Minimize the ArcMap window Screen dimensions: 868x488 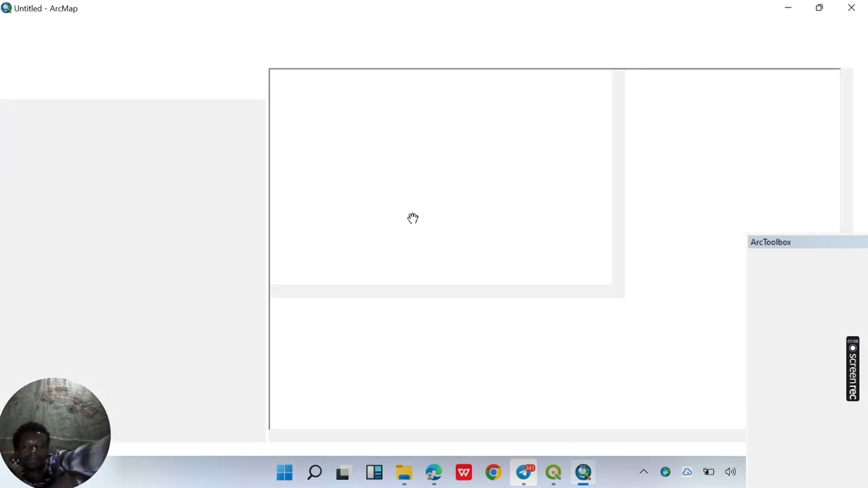point(788,8)
